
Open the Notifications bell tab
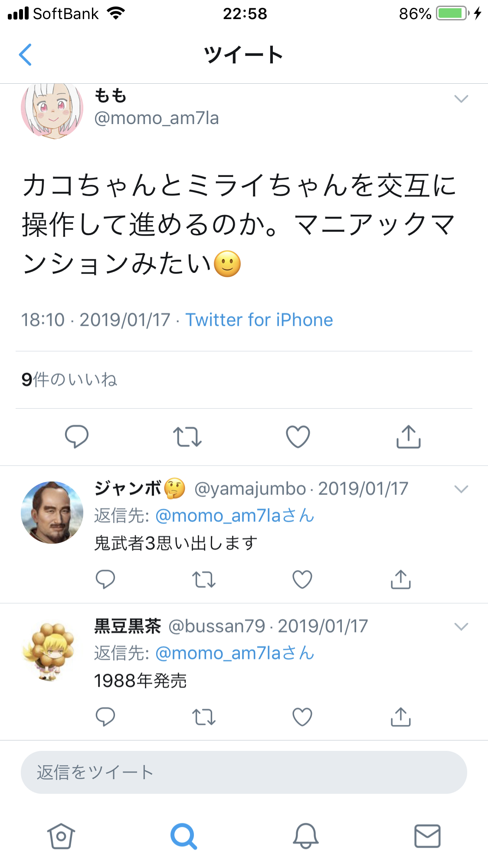pos(306,836)
